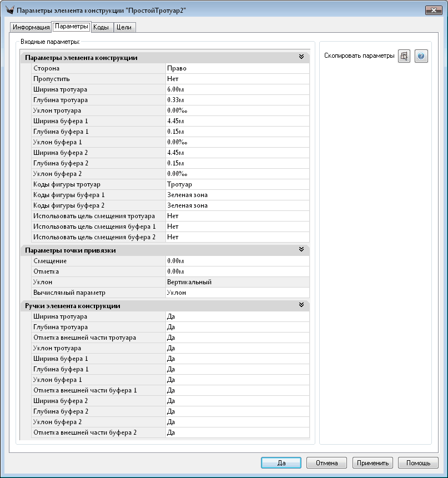This screenshot has height=478, width=448.
Task: Collapse the Параметры точки привязки section
Action: [x=301, y=250]
